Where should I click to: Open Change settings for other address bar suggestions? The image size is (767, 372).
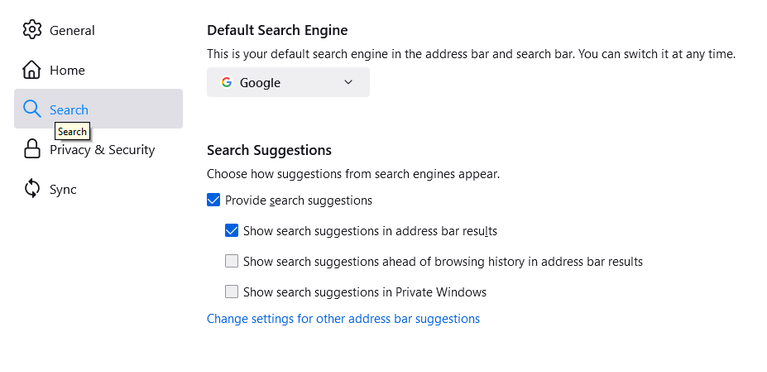[x=343, y=319]
